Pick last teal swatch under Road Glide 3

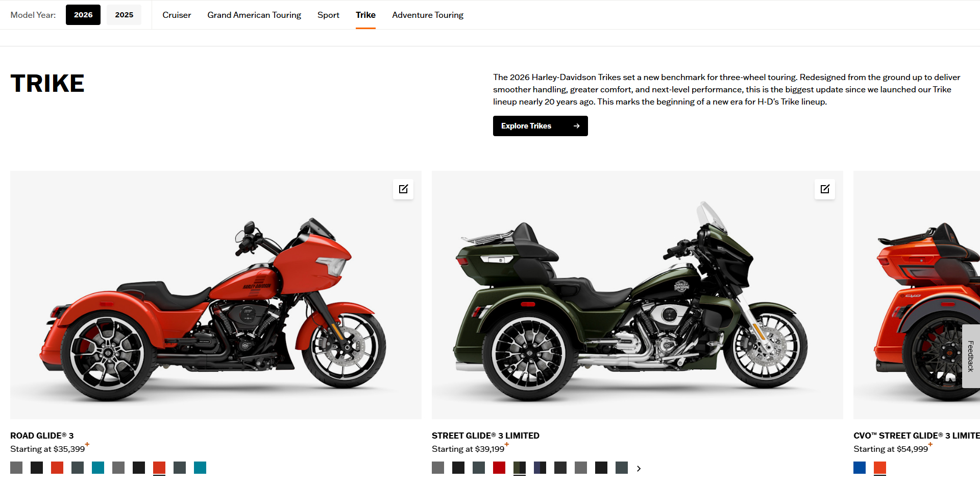pyautogui.click(x=200, y=468)
